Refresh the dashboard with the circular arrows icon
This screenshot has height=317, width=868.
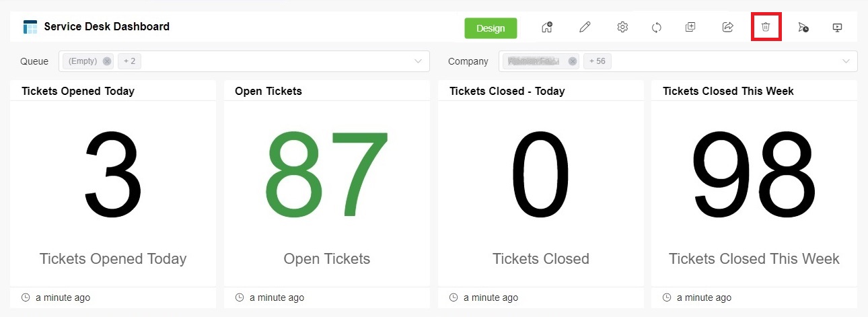657,28
